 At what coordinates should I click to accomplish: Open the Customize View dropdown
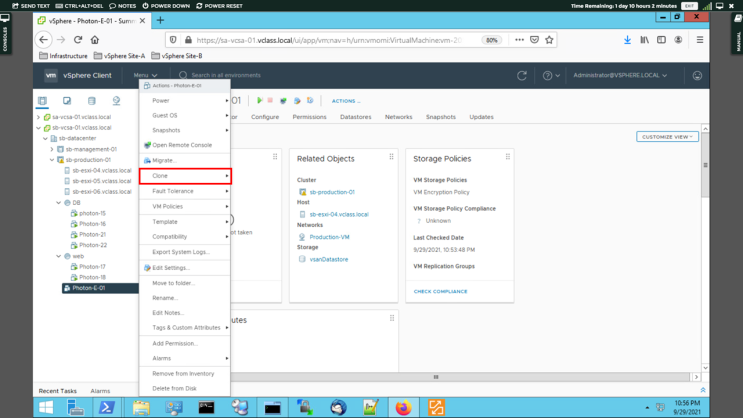pyautogui.click(x=667, y=137)
